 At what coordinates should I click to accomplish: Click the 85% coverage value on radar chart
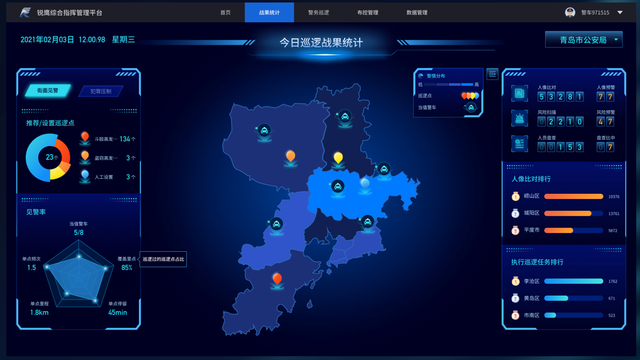point(127,268)
